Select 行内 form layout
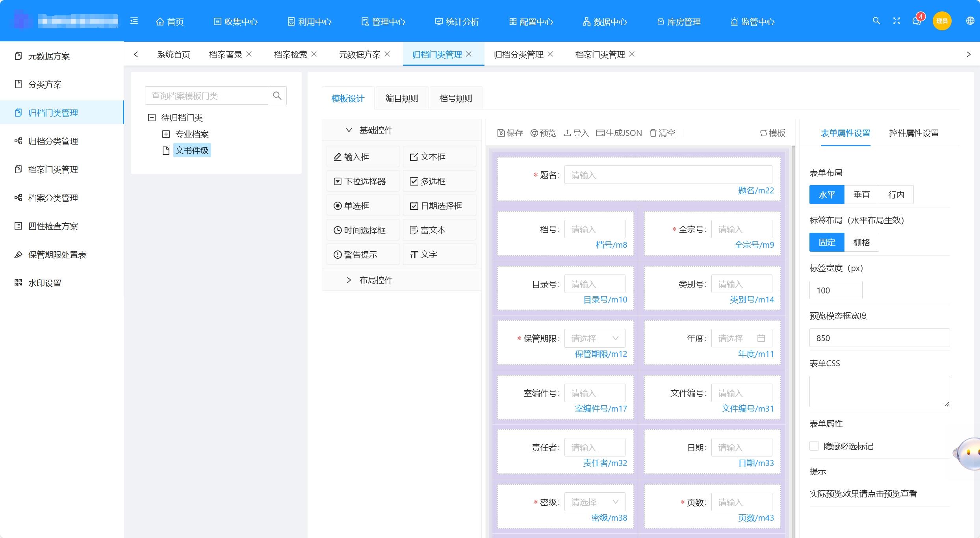Screen dimensions: 980x538 click(x=896, y=195)
